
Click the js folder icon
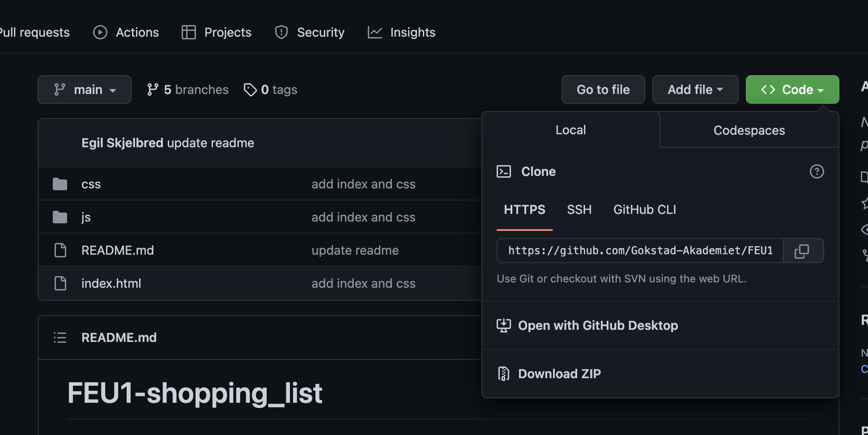pos(60,217)
